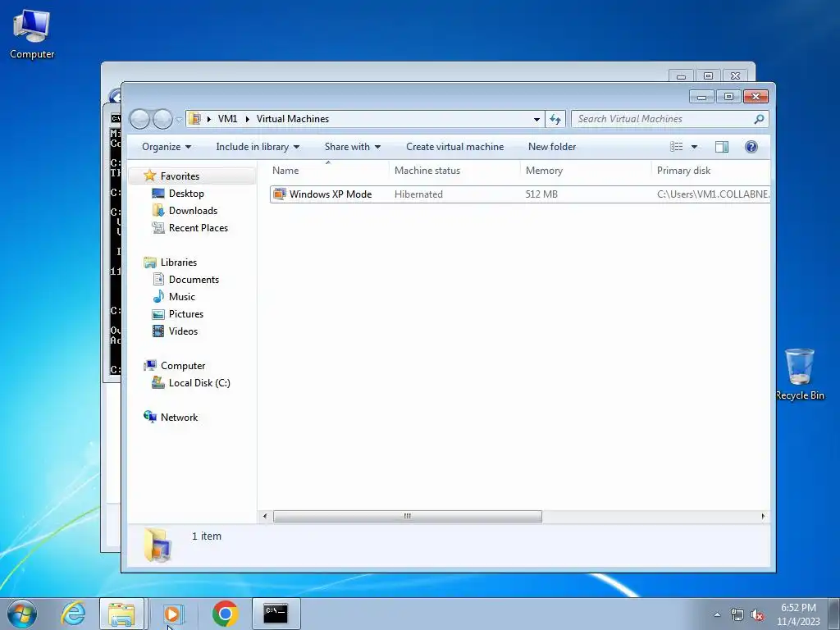Click Create virtual machine
Image resolution: width=840 pixels, height=630 pixels.
click(x=454, y=147)
